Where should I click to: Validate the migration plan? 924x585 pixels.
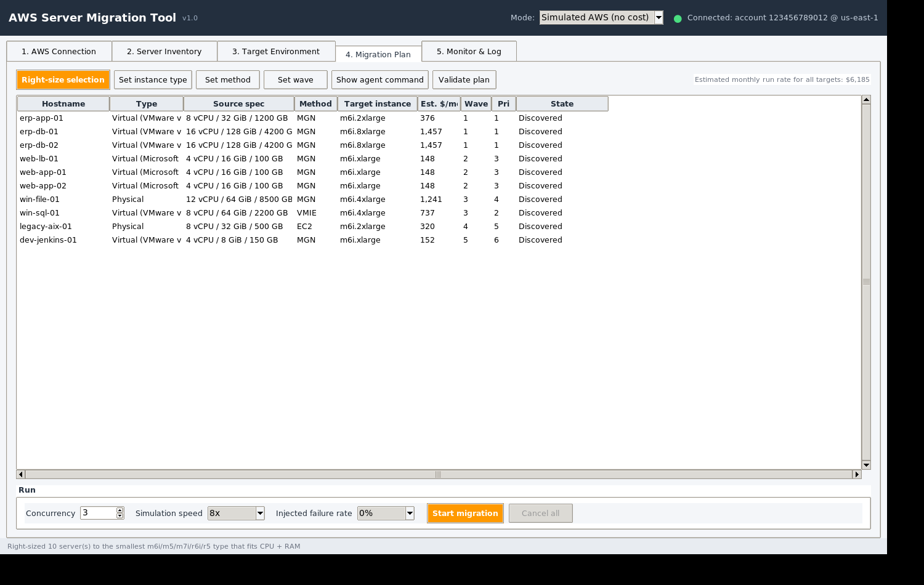(464, 80)
